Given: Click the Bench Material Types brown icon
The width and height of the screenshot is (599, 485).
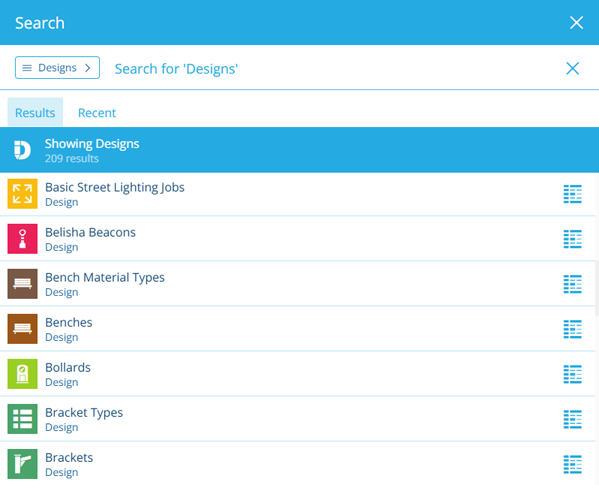Looking at the screenshot, I should pos(23,284).
